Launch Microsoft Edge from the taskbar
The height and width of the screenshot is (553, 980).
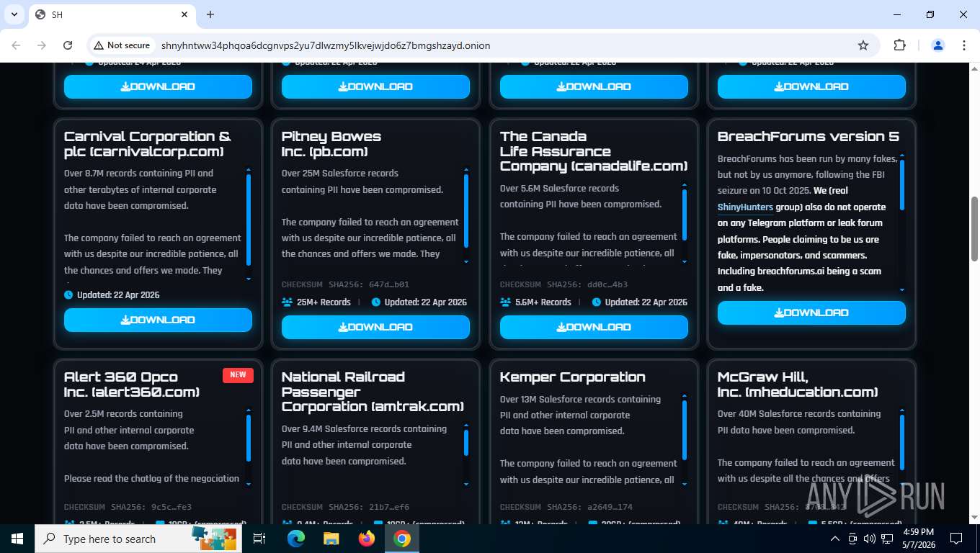click(296, 539)
